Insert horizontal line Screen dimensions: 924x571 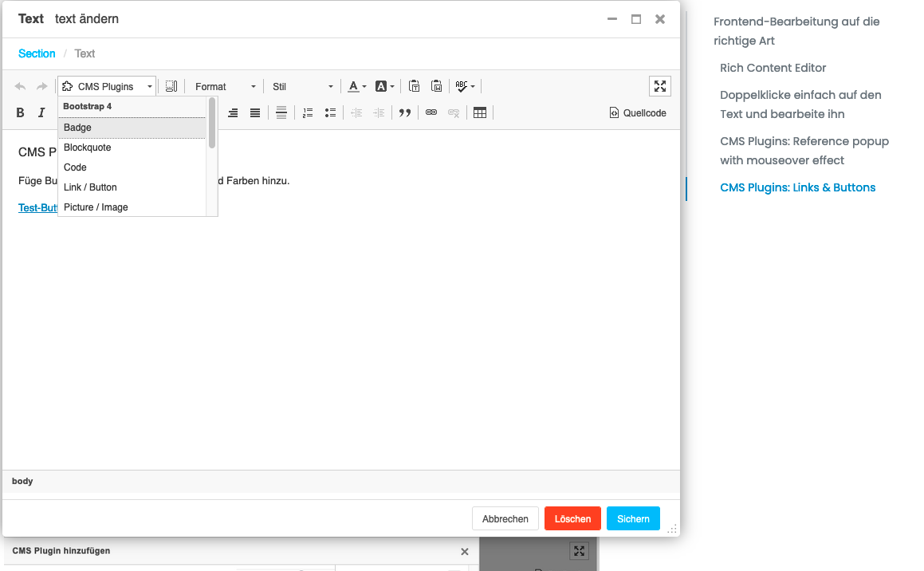(281, 113)
